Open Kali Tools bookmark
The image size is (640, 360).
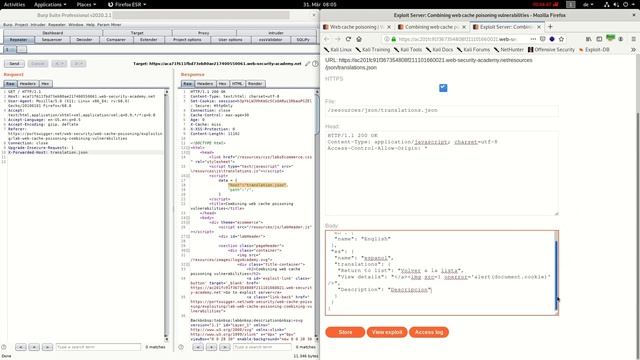(x=408, y=49)
